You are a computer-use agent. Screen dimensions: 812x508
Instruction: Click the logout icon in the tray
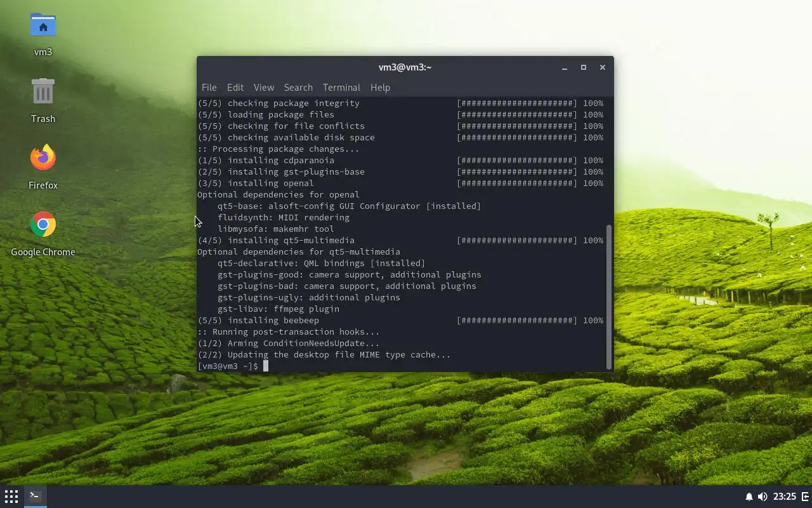point(806,497)
